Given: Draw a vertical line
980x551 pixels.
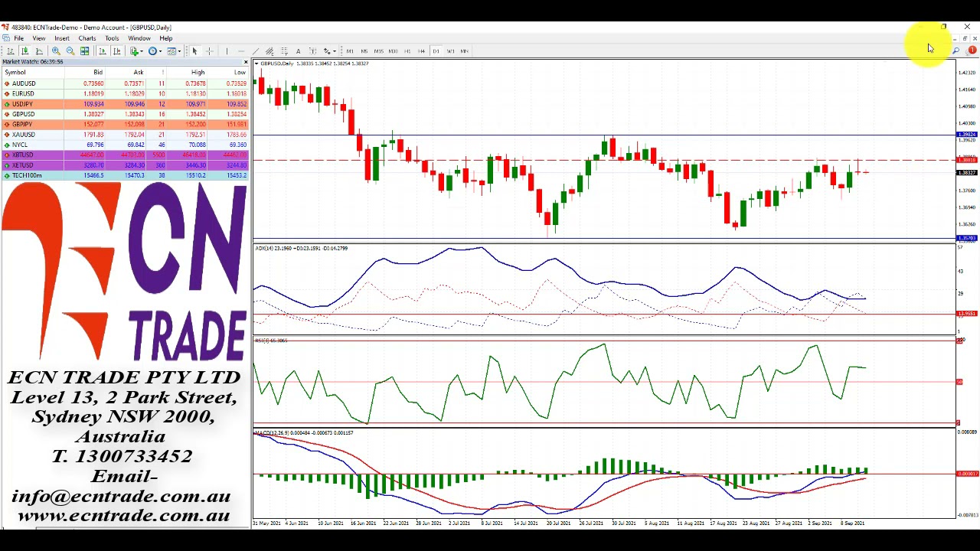Looking at the screenshot, I should [227, 51].
